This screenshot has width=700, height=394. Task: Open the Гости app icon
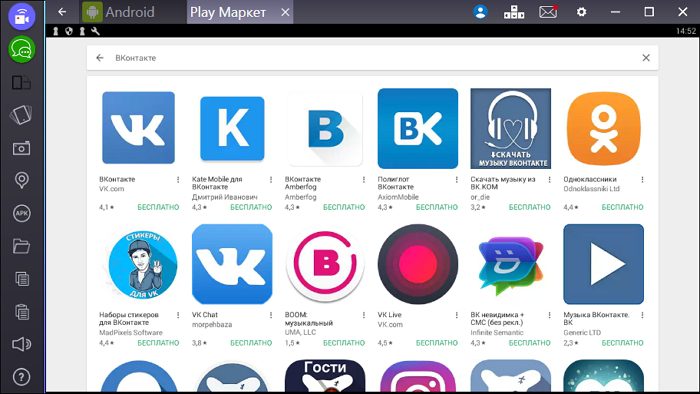[x=325, y=376]
